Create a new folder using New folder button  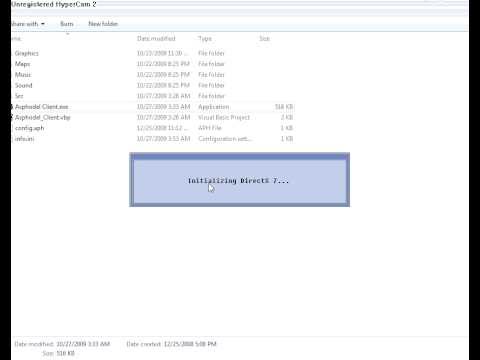coord(103,24)
